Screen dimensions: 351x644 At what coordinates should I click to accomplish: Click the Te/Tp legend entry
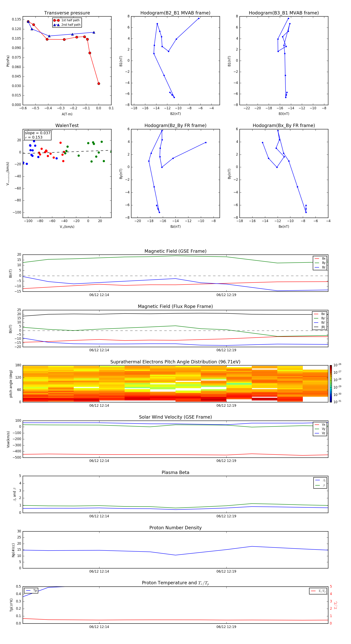pyautogui.click(x=318, y=591)
